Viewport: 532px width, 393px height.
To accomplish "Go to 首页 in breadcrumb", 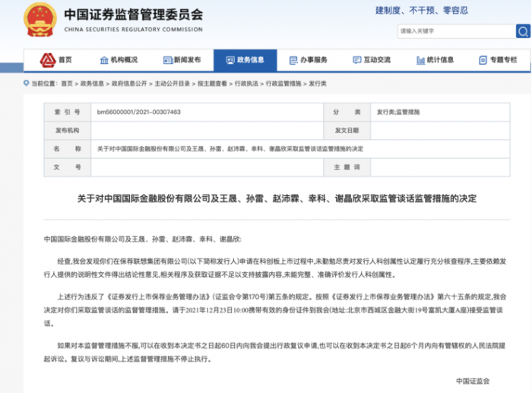I will point(67,84).
